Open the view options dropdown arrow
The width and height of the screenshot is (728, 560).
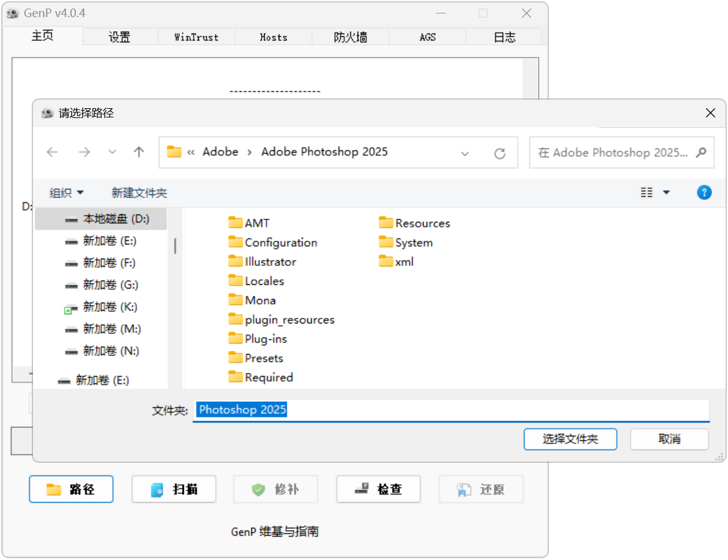pyautogui.click(x=666, y=192)
